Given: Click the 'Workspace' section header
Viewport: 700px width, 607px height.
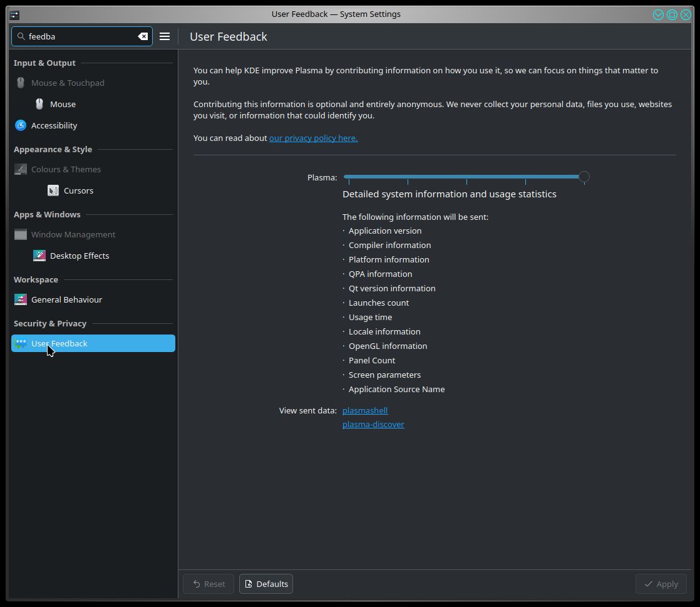Looking at the screenshot, I should [36, 279].
